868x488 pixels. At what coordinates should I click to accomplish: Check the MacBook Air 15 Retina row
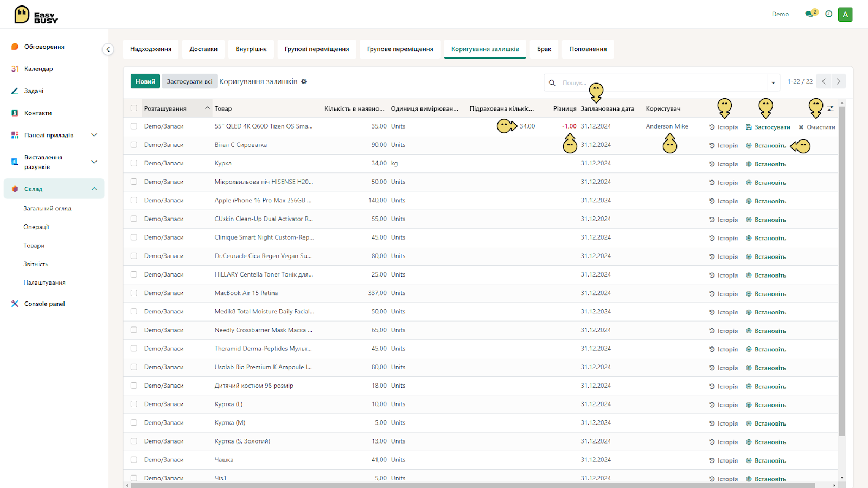134,293
